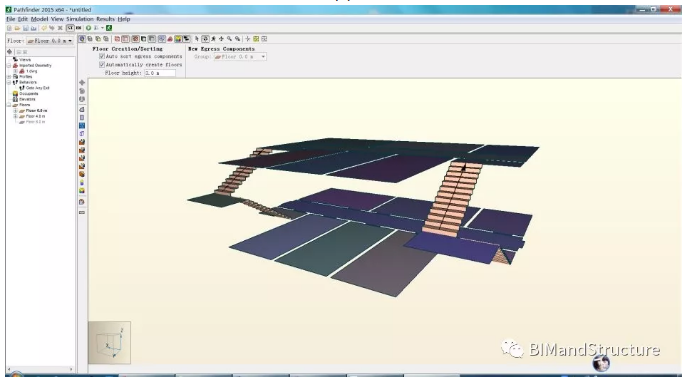Select the orbit view tool

[205, 39]
